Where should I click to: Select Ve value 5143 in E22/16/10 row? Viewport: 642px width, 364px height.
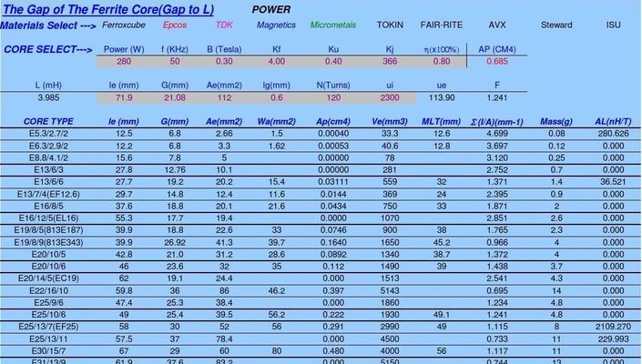pos(390,291)
